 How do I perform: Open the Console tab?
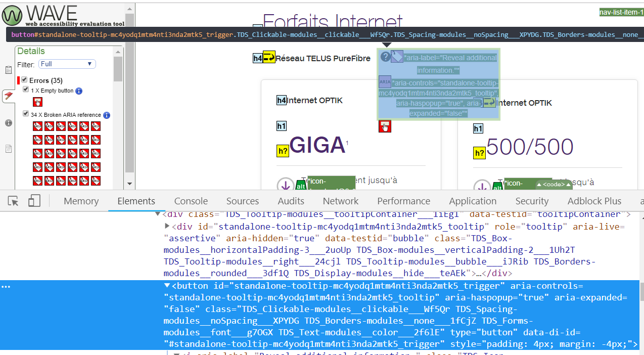[x=191, y=201]
